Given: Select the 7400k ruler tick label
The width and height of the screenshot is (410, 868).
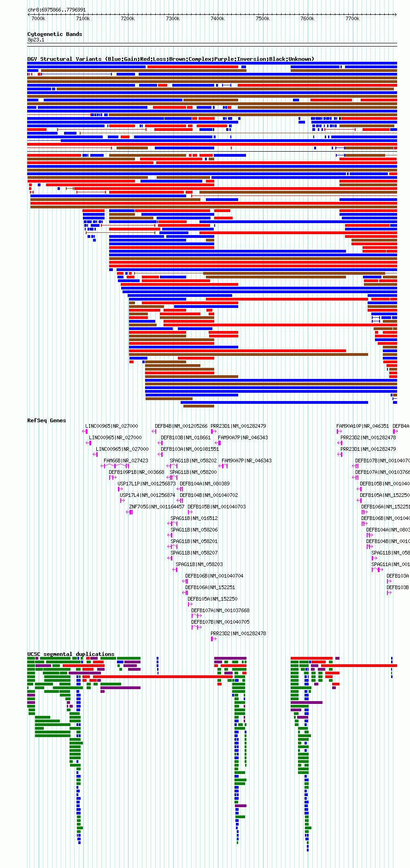Looking at the screenshot, I should 217,18.
